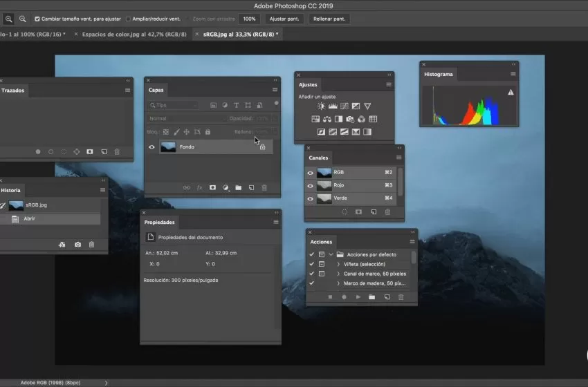This screenshot has height=387, width=588.
Task: Take a snapshot with Historia camera icon
Action: tap(77, 245)
